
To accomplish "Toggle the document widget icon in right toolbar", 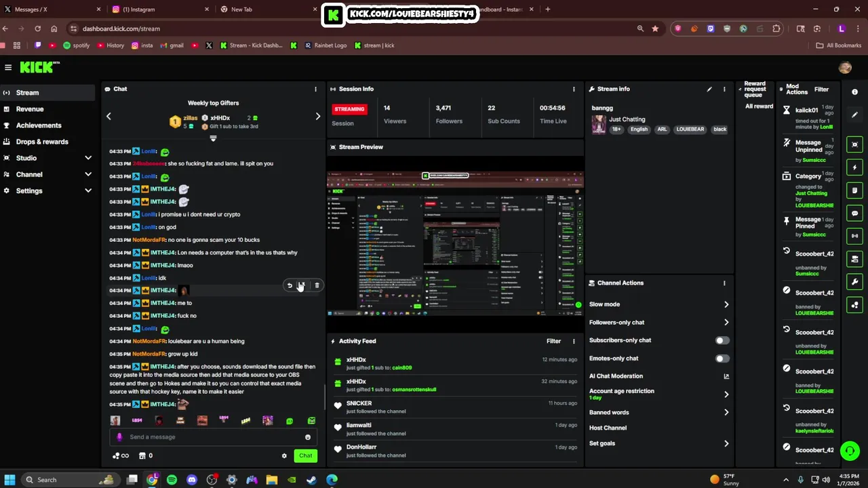I will 854,190.
